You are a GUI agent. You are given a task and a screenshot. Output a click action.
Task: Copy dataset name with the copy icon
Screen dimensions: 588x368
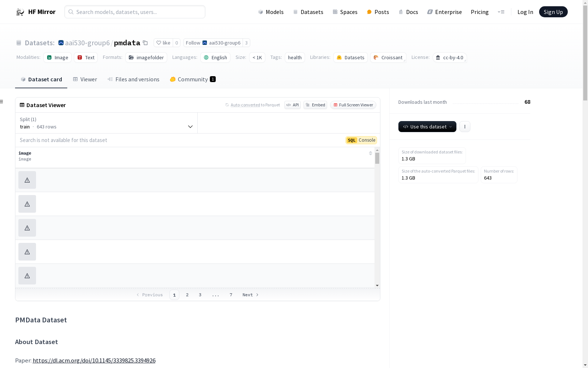145,43
